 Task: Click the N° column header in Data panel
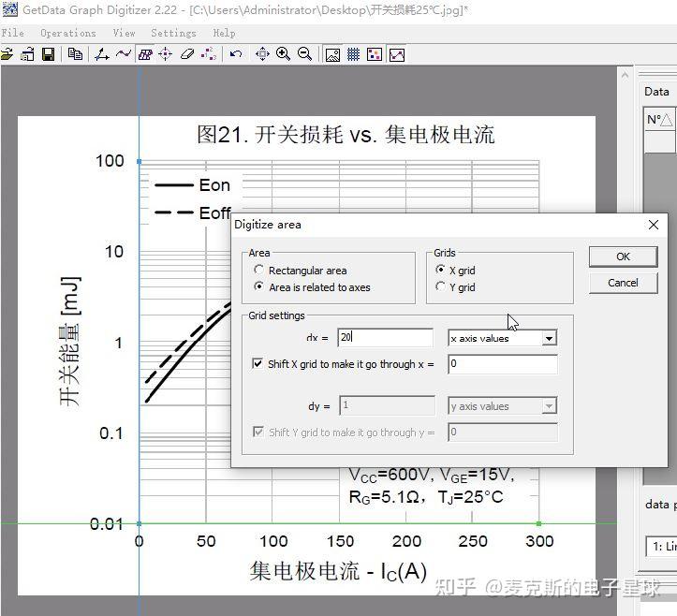pyautogui.click(x=659, y=120)
